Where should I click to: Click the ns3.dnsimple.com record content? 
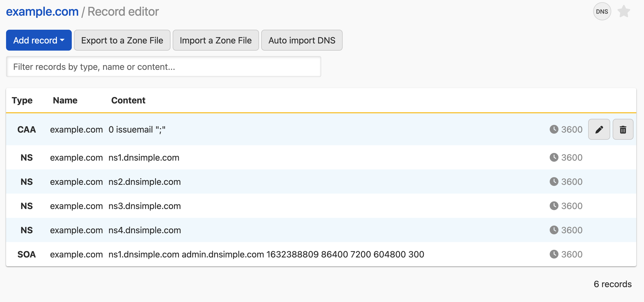tap(145, 206)
